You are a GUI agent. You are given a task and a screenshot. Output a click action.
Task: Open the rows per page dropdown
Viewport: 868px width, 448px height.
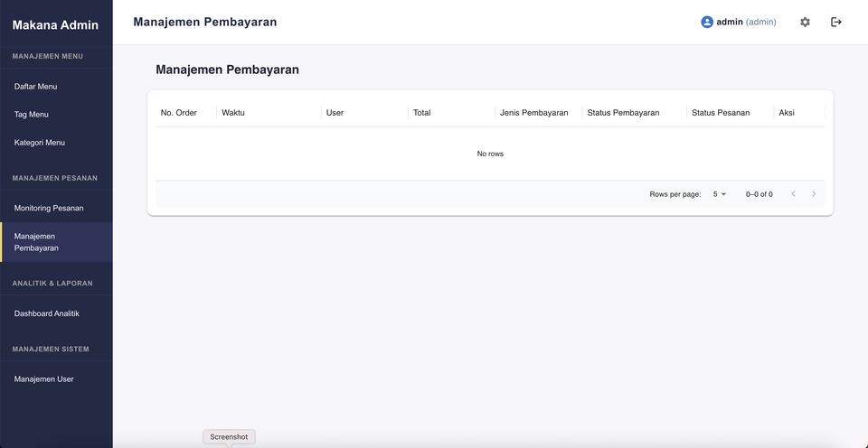click(720, 194)
